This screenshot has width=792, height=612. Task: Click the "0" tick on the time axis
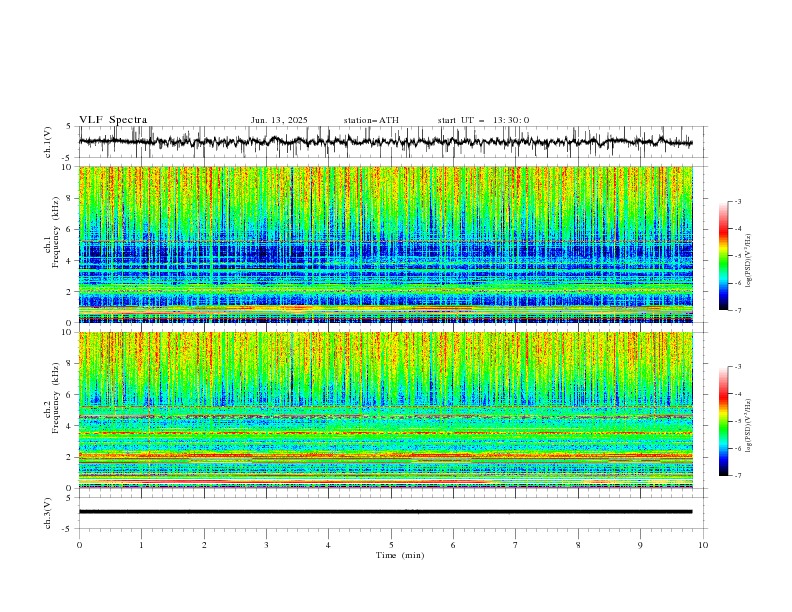click(x=79, y=545)
